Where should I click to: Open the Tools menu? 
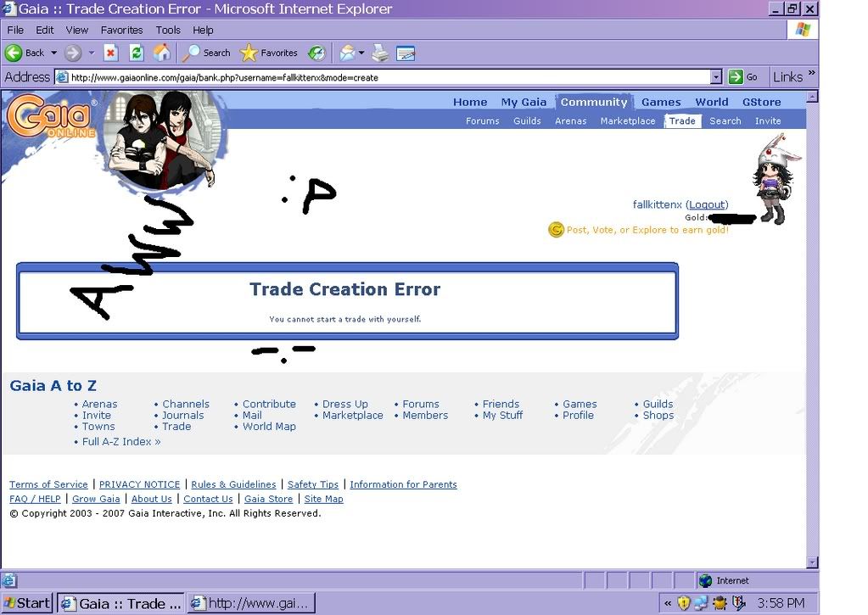point(168,30)
